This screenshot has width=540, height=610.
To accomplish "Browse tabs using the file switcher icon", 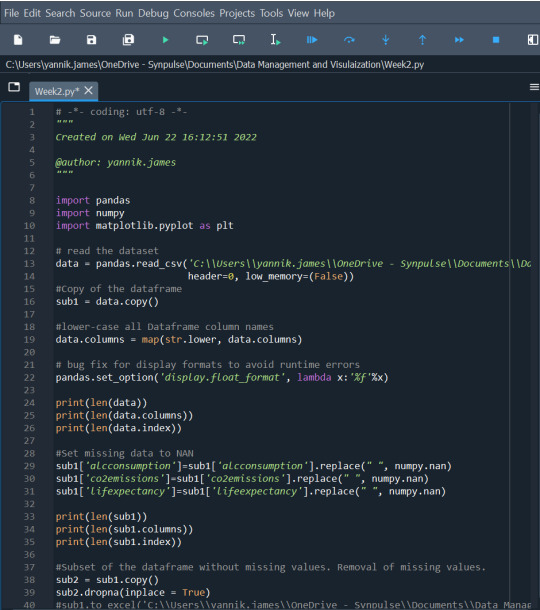I will point(14,87).
